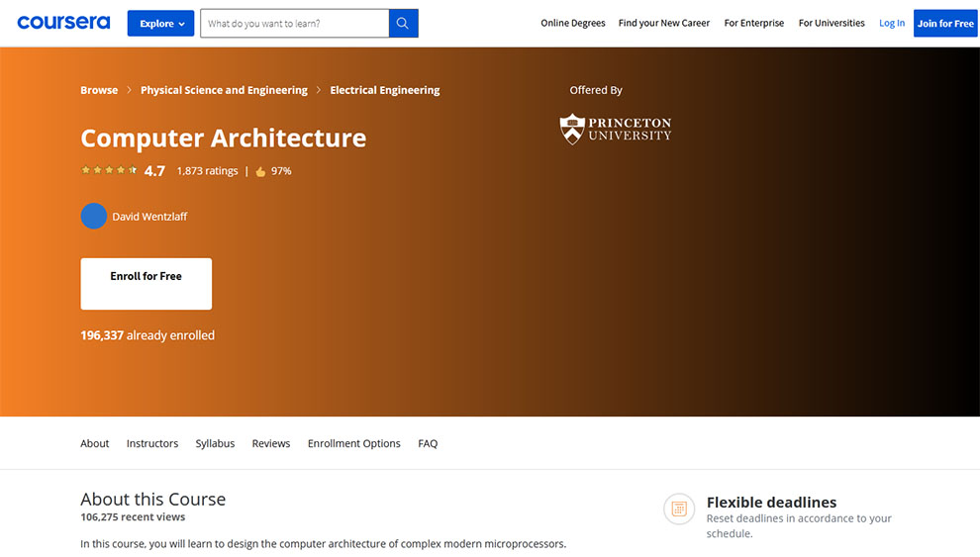Image resolution: width=980 pixels, height=557 pixels.
Task: Switch to the Reviews tab
Action: [x=270, y=443]
